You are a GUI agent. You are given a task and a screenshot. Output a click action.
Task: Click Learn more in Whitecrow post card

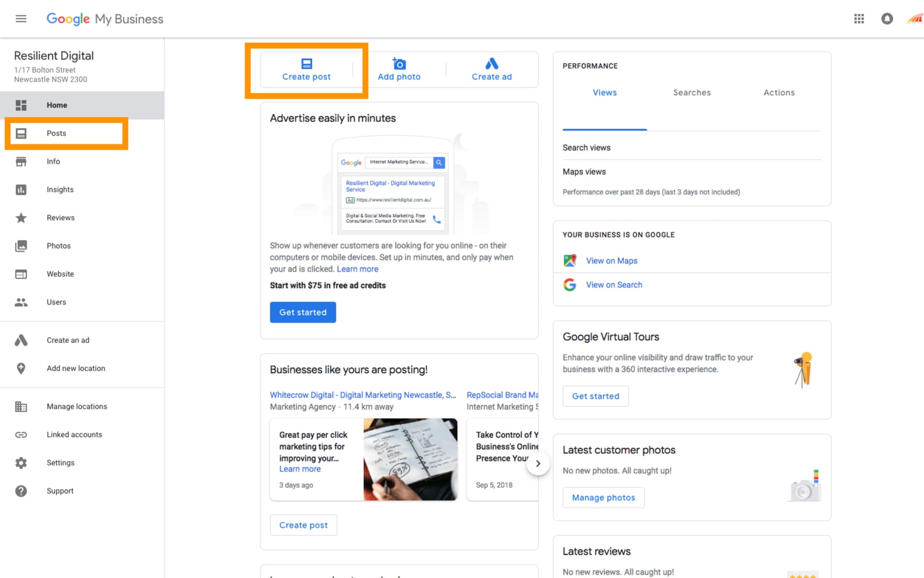tap(300, 469)
